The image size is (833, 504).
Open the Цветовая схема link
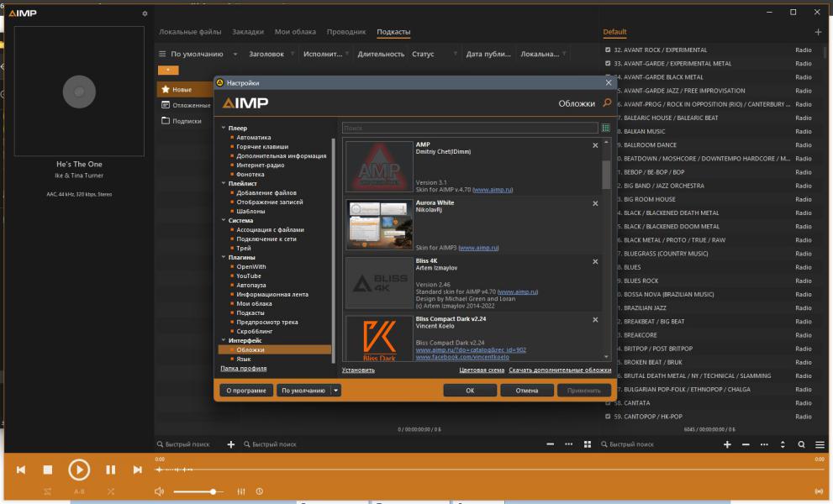482,370
